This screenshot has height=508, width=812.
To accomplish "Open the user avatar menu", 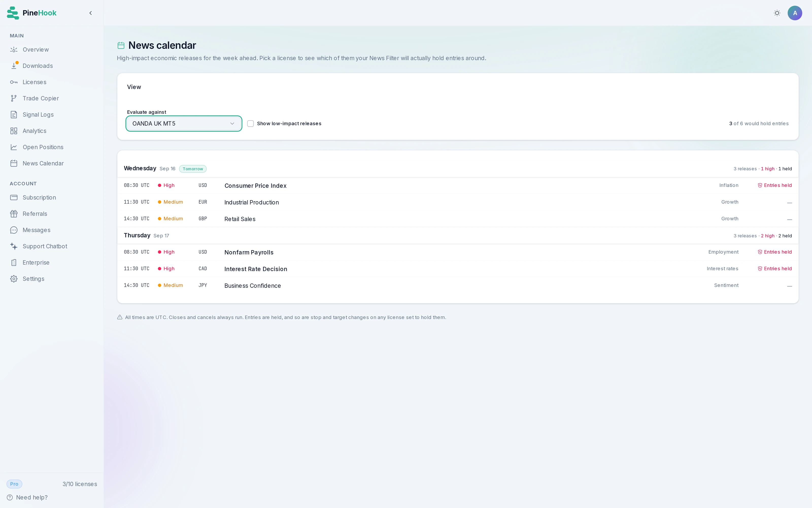I will click(794, 13).
